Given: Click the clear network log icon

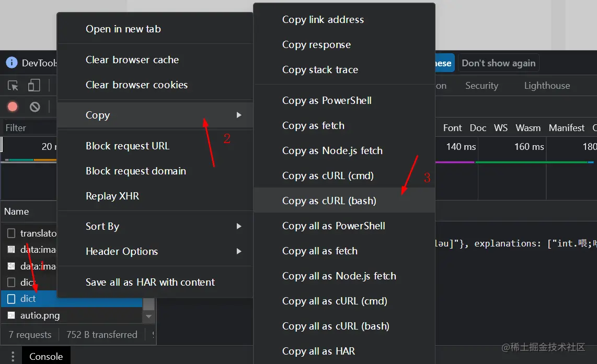Looking at the screenshot, I should pos(35,107).
